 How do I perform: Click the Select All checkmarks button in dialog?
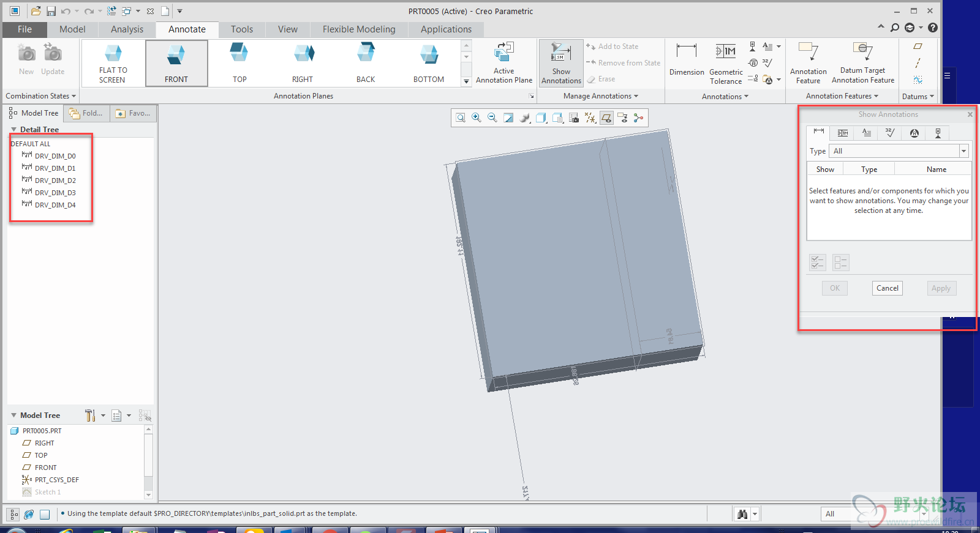point(818,263)
